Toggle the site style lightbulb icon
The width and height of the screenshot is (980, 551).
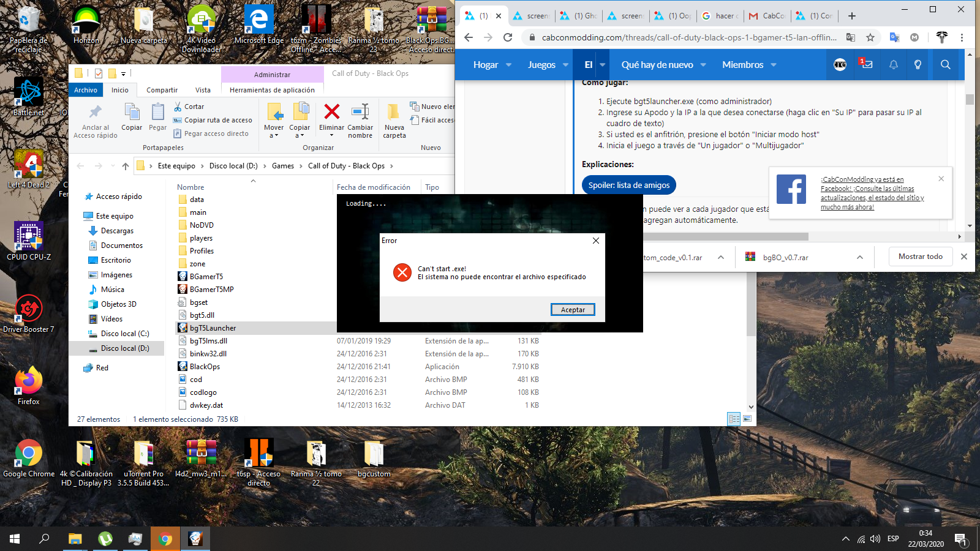point(918,65)
